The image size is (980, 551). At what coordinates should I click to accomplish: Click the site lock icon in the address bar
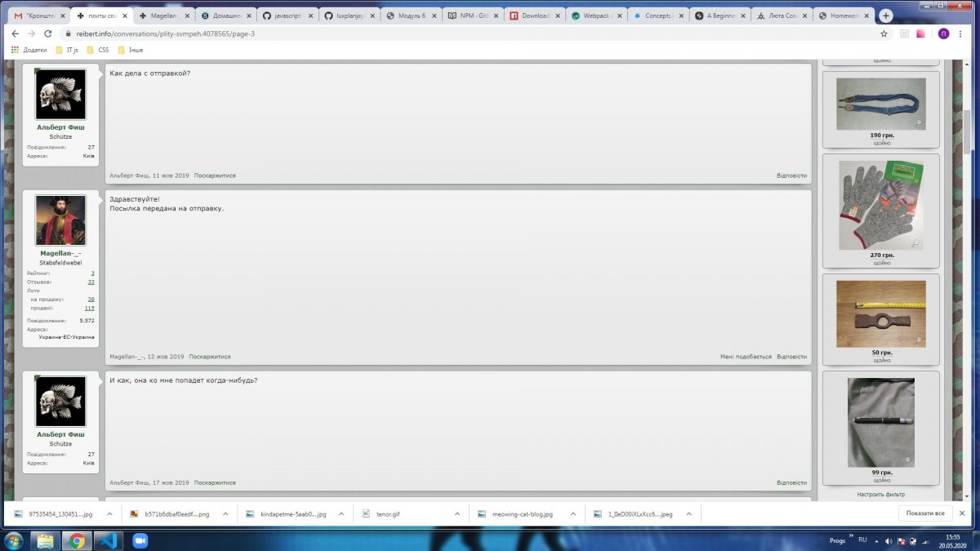coord(69,33)
